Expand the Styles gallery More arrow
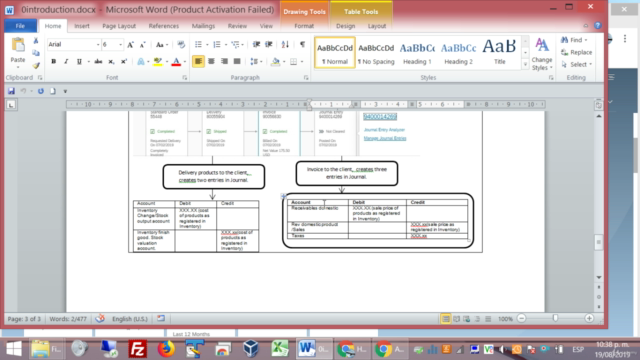Viewport: 640px width, 360px height. click(x=525, y=64)
